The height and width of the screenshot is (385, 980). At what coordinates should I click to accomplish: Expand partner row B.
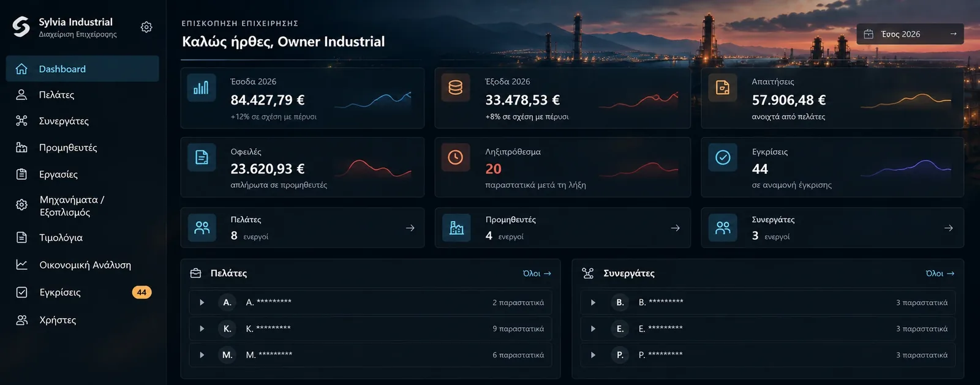[x=593, y=302]
